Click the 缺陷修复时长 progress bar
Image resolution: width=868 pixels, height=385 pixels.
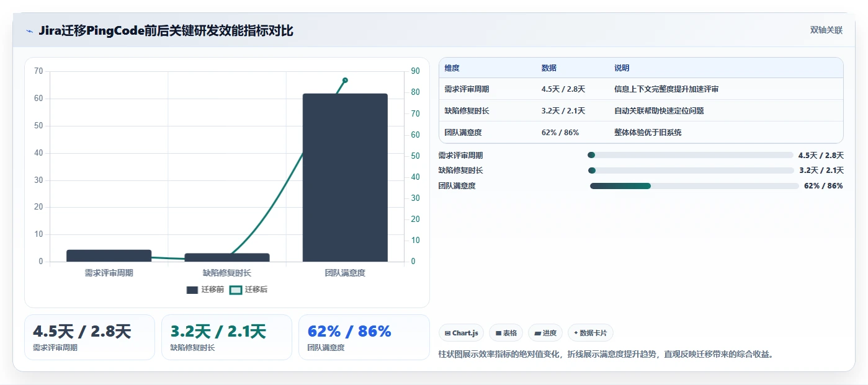pyautogui.click(x=691, y=170)
